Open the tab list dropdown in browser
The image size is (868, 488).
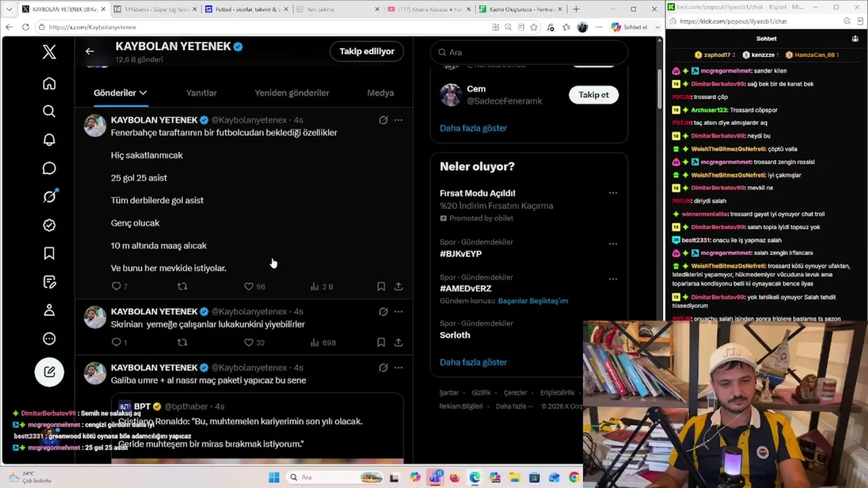[x=9, y=9]
